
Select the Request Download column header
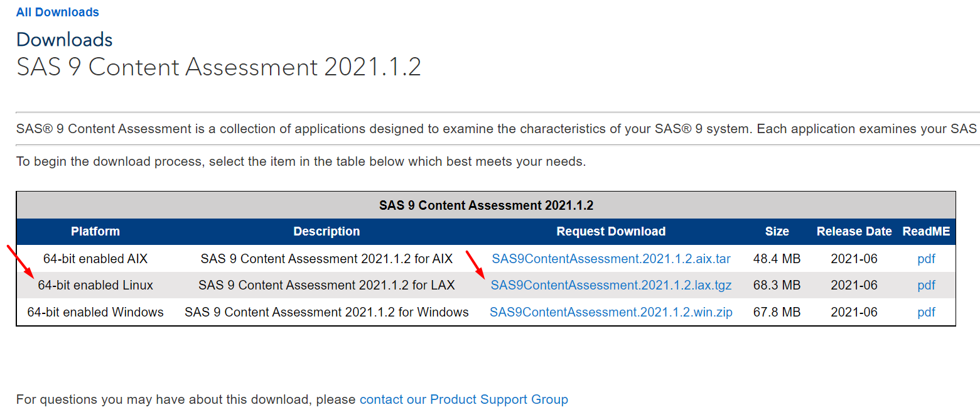tap(611, 231)
